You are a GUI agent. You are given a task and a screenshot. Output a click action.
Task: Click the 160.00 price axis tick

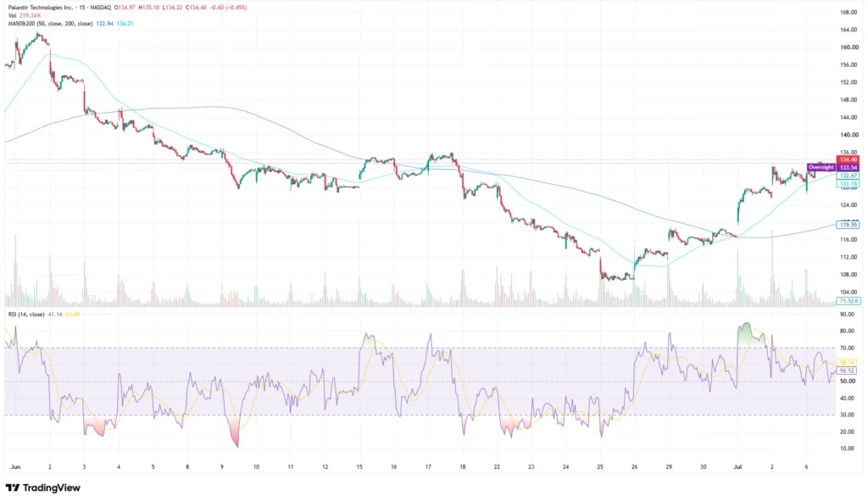tap(849, 47)
